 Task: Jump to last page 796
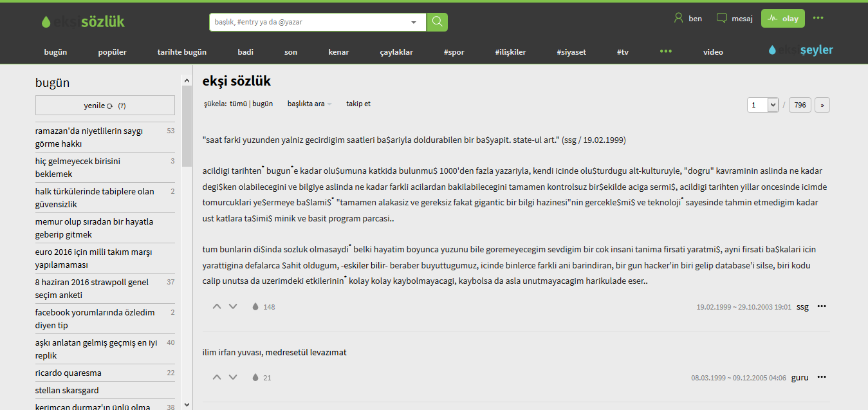(x=800, y=105)
